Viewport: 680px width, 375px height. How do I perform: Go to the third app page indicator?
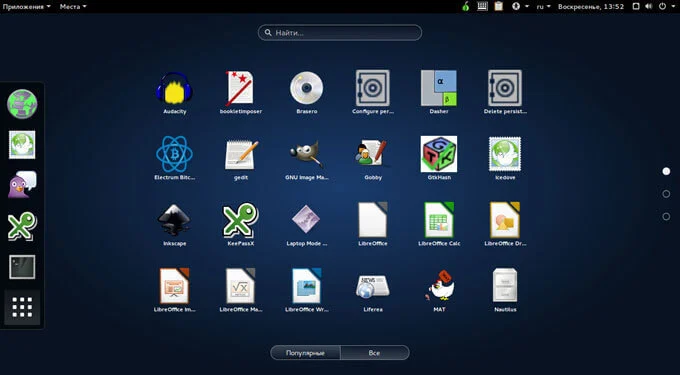[x=666, y=216]
